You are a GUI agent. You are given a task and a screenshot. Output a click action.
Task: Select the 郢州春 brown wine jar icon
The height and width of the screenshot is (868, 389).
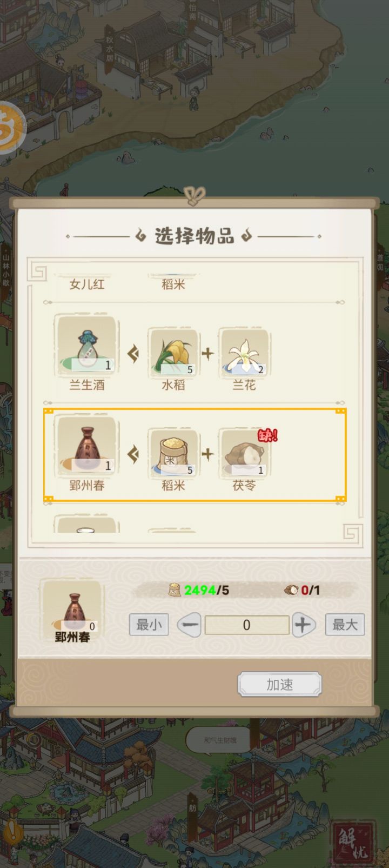click(86, 447)
